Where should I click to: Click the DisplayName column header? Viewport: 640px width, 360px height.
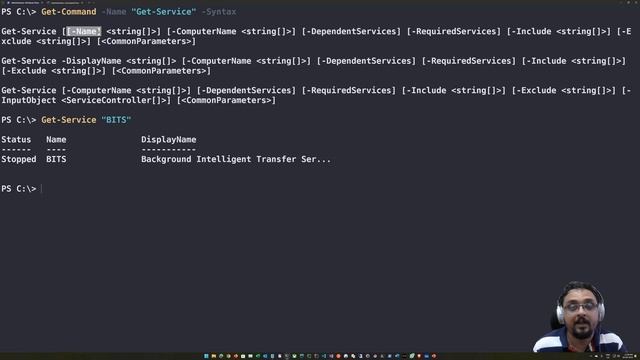[x=169, y=140]
